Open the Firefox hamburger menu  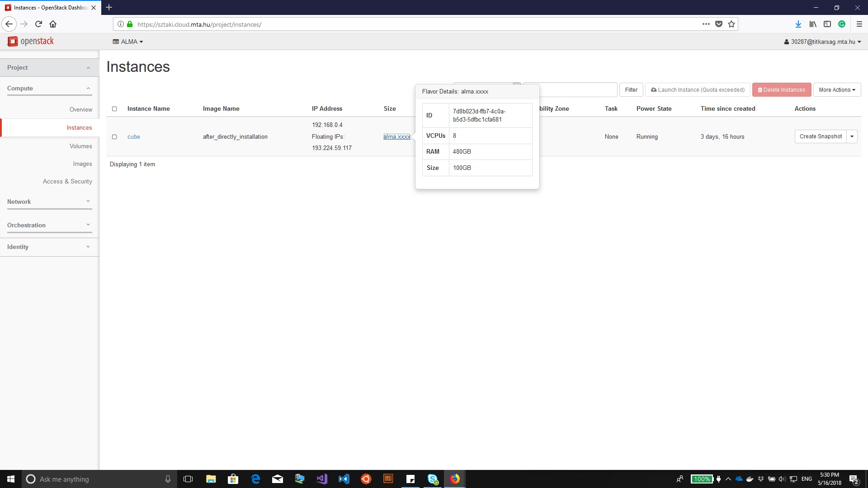point(859,24)
